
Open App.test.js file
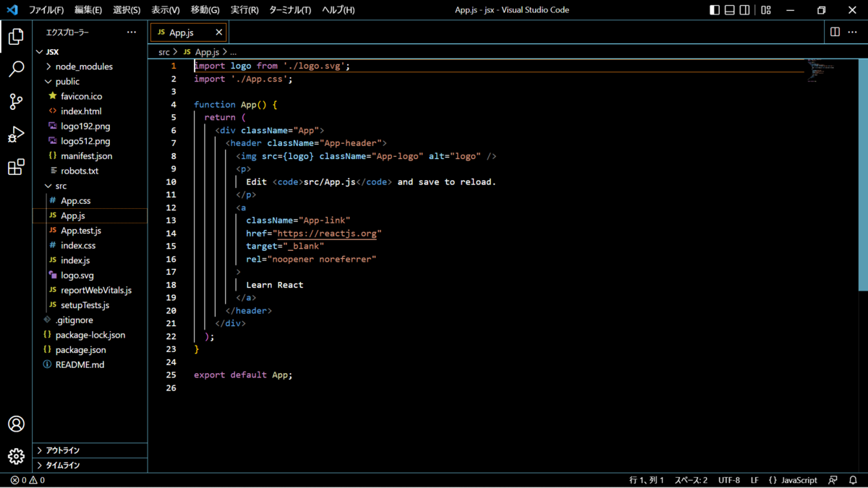pos(90,231)
